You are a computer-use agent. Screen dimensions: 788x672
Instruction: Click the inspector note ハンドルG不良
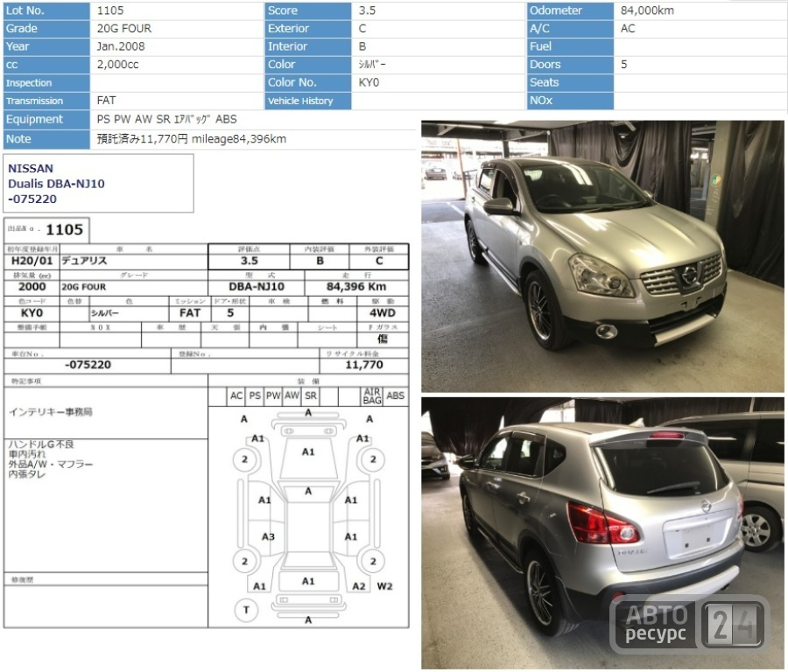pyautogui.click(x=41, y=444)
